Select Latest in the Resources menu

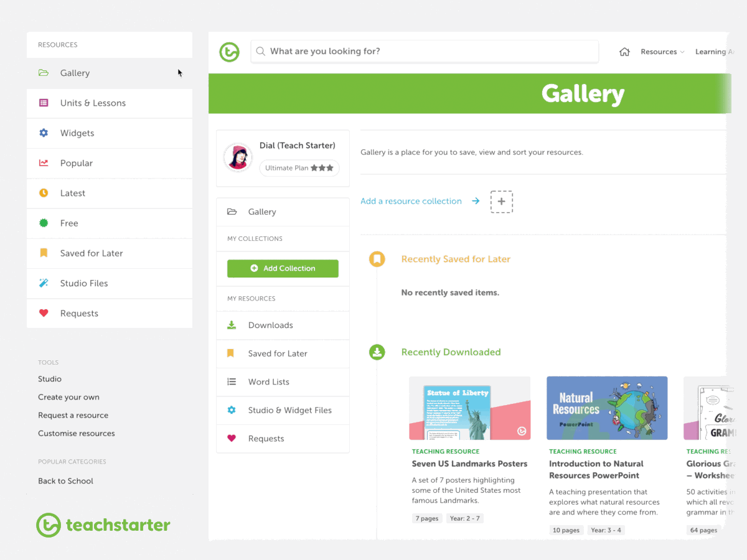pyautogui.click(x=110, y=193)
